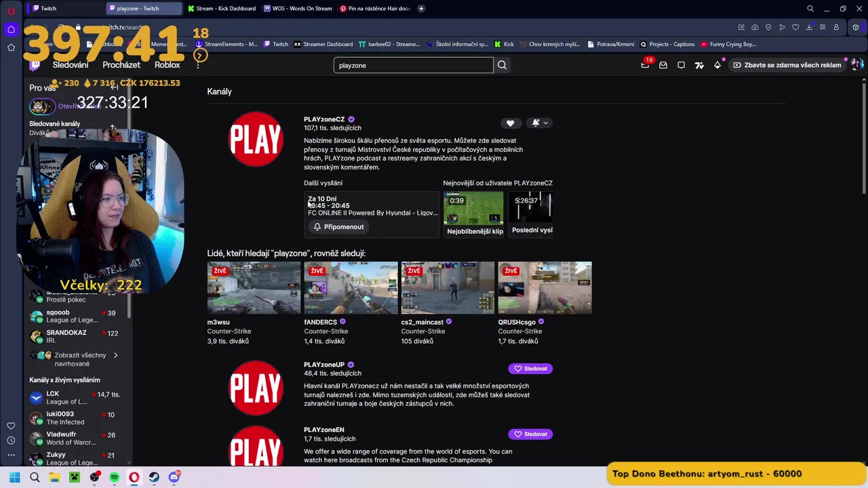
Task: Open QRUSHcsgo live stream thumbnail
Action: [x=545, y=288]
